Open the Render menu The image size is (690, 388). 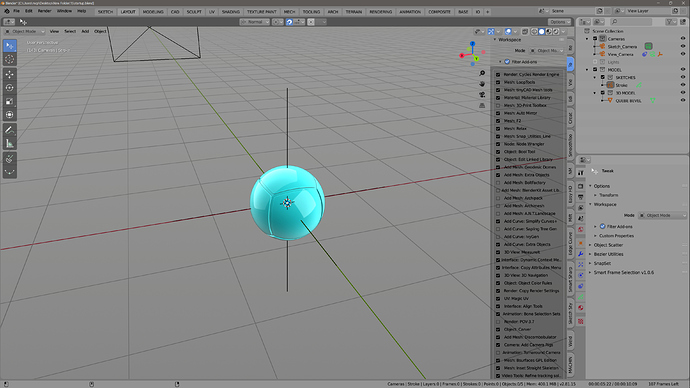coord(44,11)
